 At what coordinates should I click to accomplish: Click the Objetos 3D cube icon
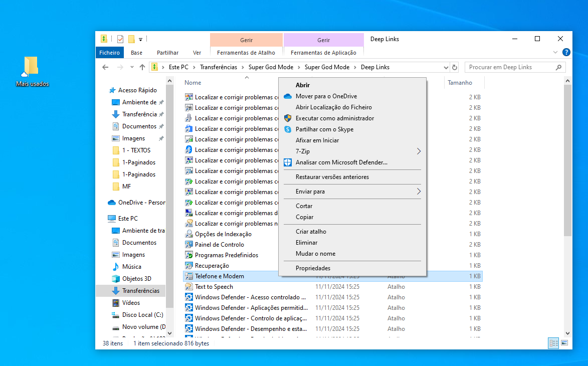(x=116, y=279)
